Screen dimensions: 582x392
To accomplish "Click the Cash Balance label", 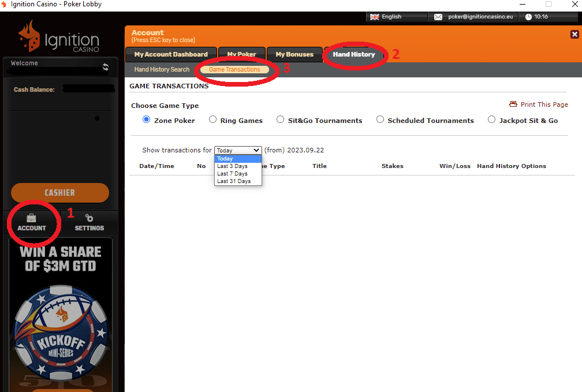I will (34, 89).
